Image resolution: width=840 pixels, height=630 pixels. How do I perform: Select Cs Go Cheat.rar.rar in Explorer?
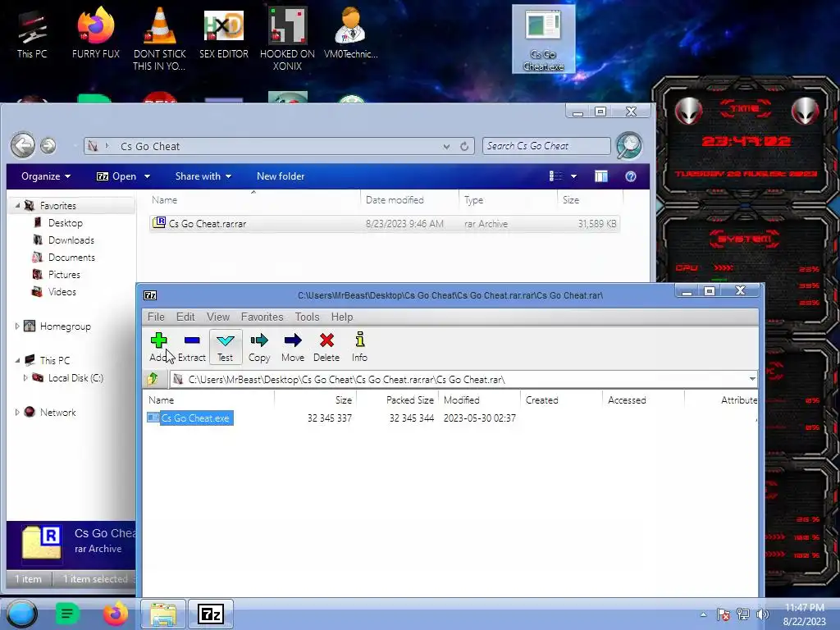(x=385, y=223)
